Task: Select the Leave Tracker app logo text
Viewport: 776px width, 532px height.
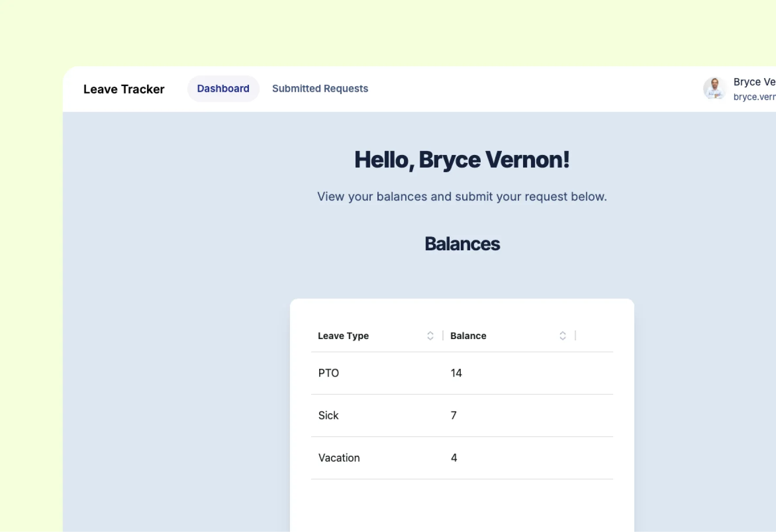Action: point(124,89)
